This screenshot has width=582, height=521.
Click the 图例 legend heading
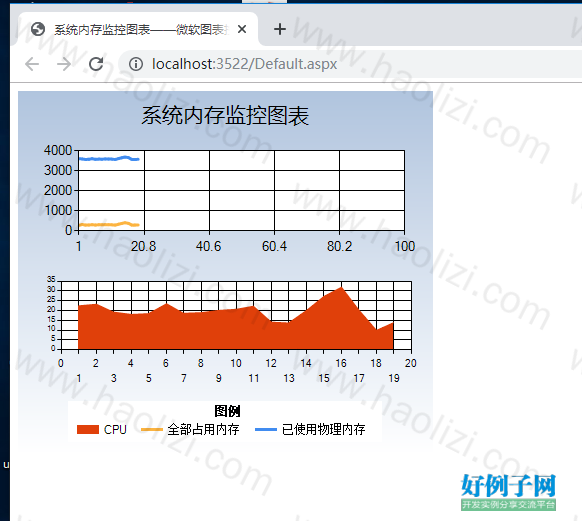pos(227,411)
